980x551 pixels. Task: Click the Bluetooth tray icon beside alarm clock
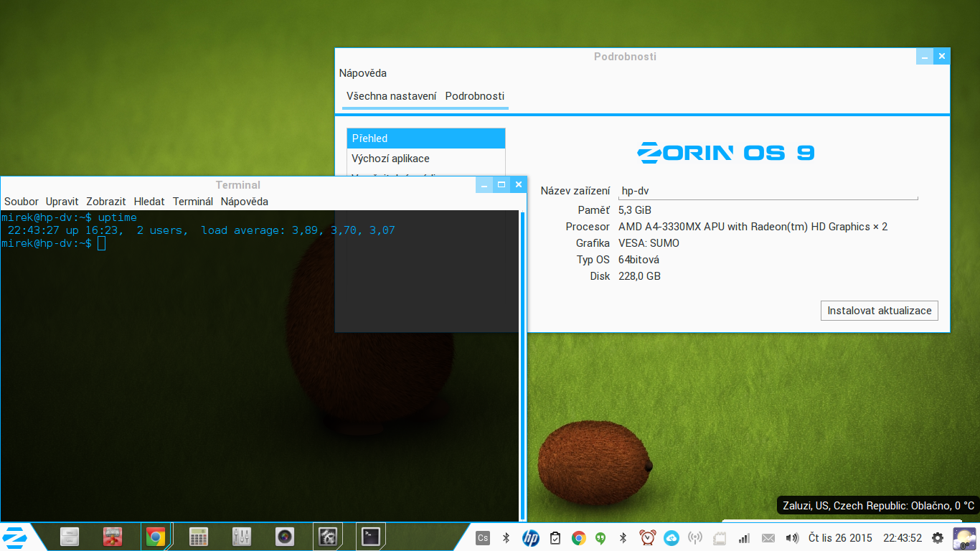(623, 537)
